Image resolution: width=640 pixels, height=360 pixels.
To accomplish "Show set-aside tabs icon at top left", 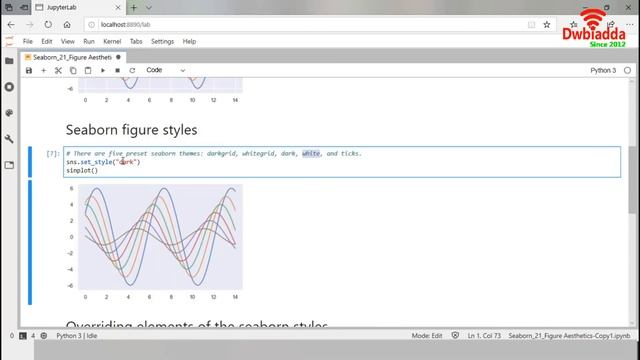I will (9, 7).
